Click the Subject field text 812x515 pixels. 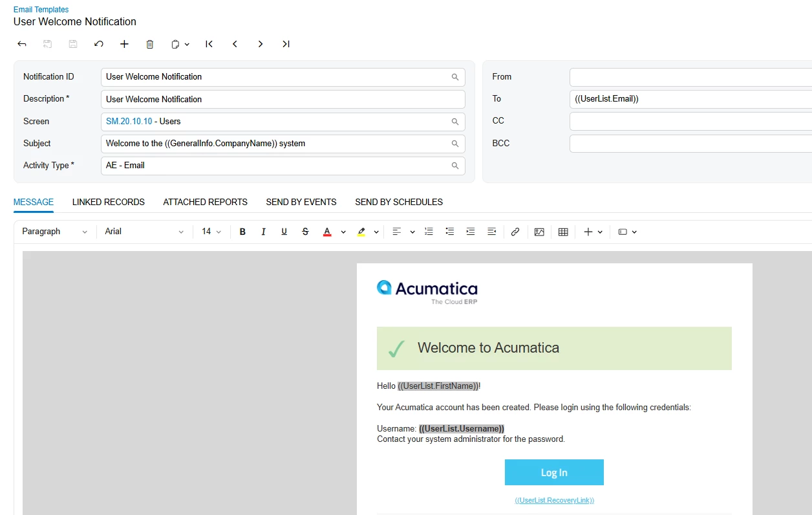tap(206, 143)
